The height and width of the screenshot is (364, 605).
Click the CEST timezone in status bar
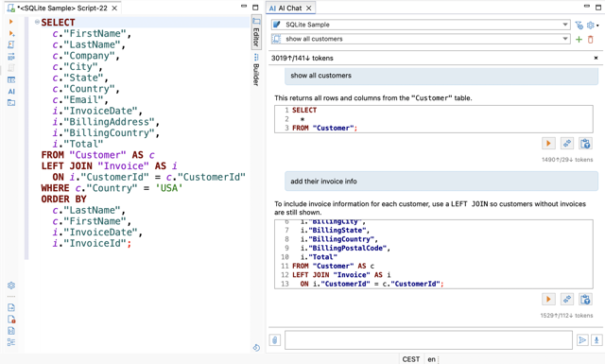click(411, 359)
